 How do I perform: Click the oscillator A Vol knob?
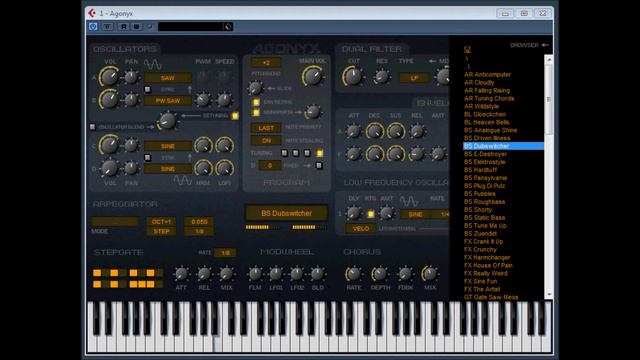109,77
